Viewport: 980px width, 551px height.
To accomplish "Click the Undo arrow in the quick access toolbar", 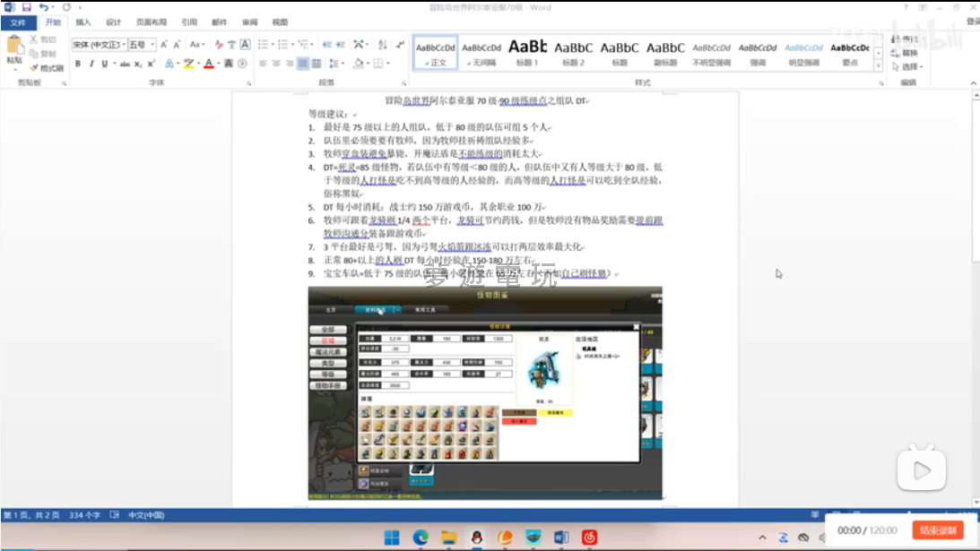I will pyautogui.click(x=43, y=7).
